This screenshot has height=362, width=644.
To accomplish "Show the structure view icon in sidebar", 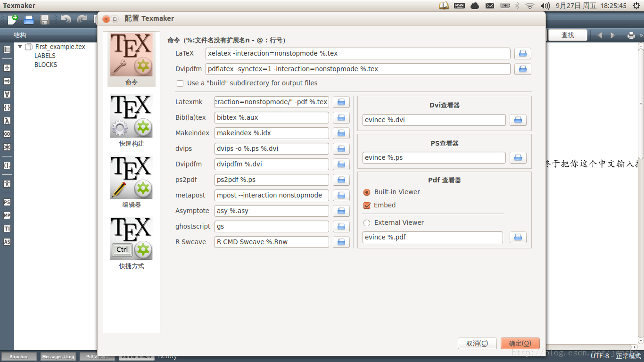I will pyautogui.click(x=7, y=49).
